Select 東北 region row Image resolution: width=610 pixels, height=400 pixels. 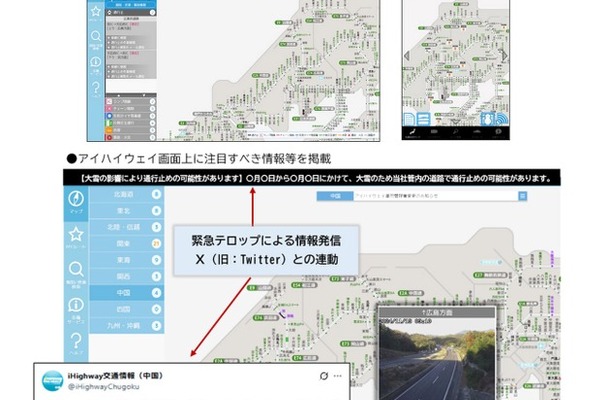tap(127, 211)
